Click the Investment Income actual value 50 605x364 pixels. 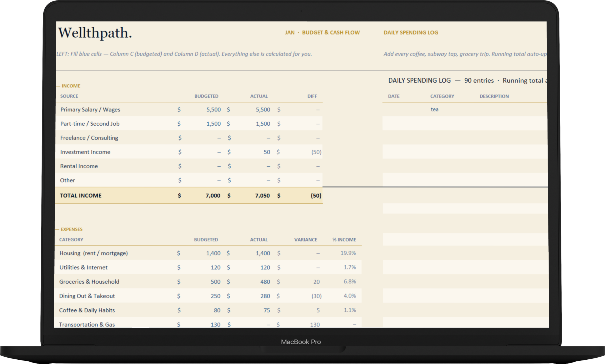pos(267,152)
